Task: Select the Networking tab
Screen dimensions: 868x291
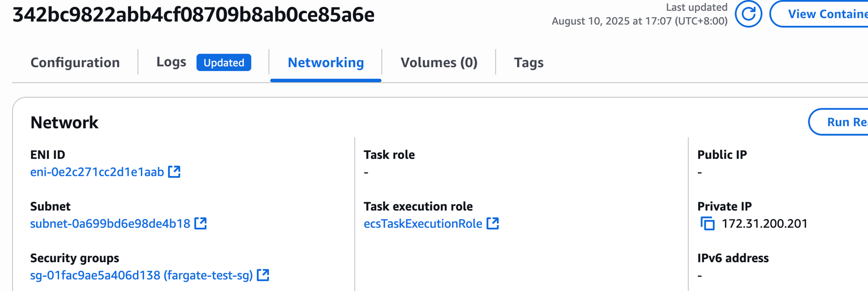Action: pyautogui.click(x=326, y=63)
